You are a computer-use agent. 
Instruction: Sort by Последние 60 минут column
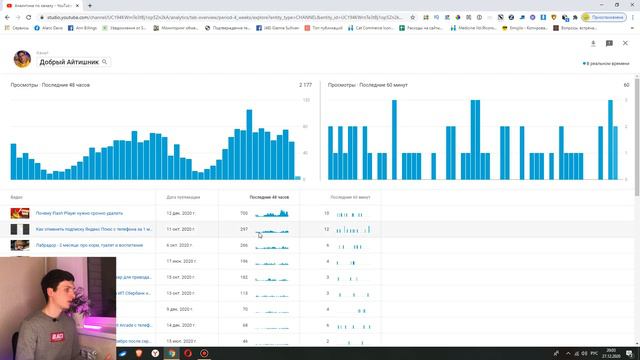click(350, 197)
